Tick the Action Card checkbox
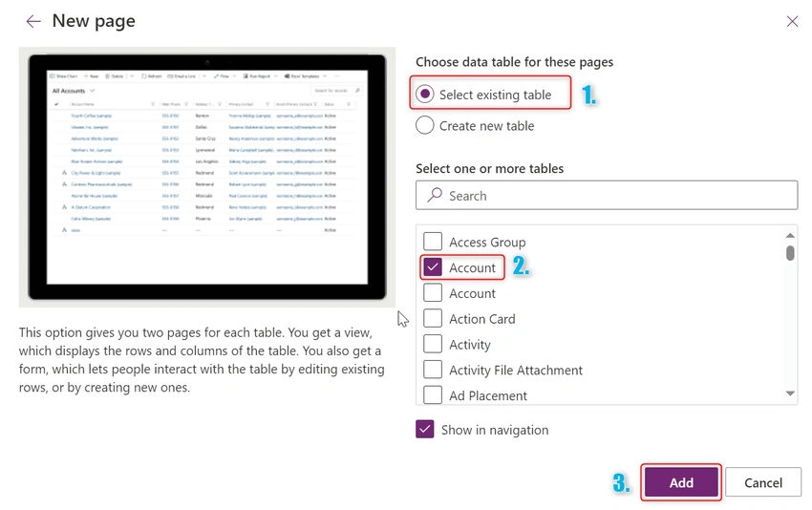The height and width of the screenshot is (510, 812). coord(433,318)
